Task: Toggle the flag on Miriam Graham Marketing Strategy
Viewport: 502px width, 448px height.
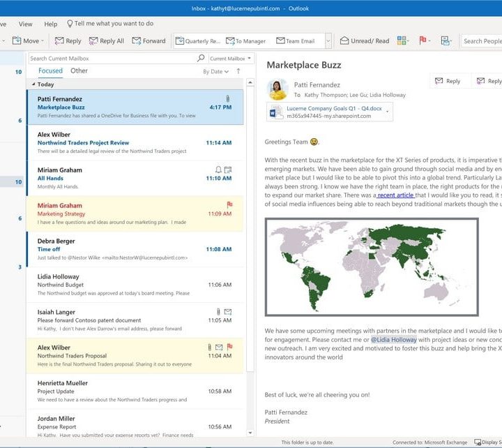Action: coord(229,205)
